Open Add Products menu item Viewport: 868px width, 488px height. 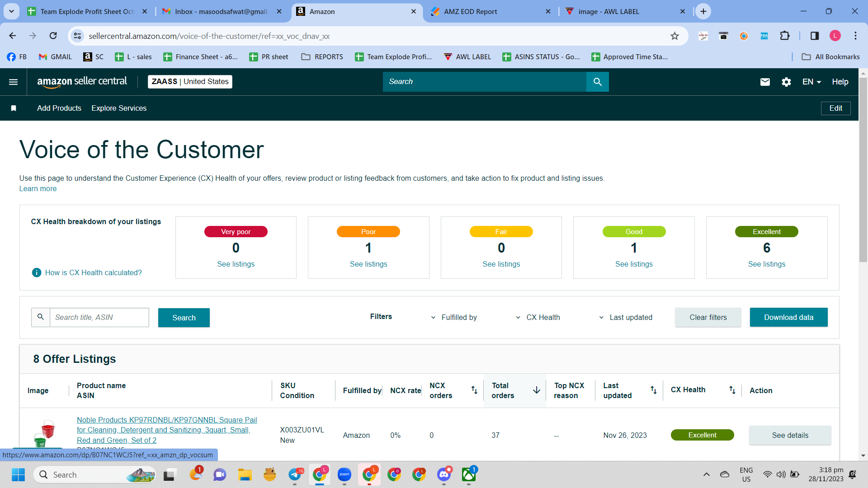59,108
